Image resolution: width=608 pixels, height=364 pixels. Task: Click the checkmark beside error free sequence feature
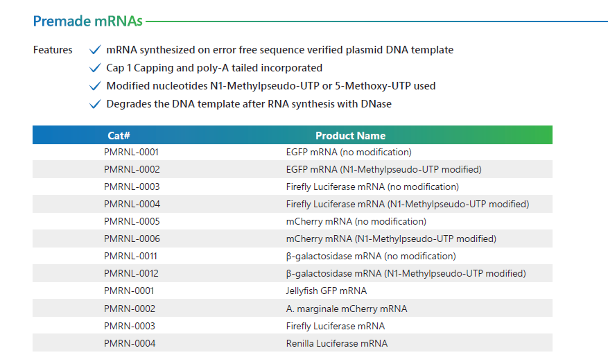95,50
